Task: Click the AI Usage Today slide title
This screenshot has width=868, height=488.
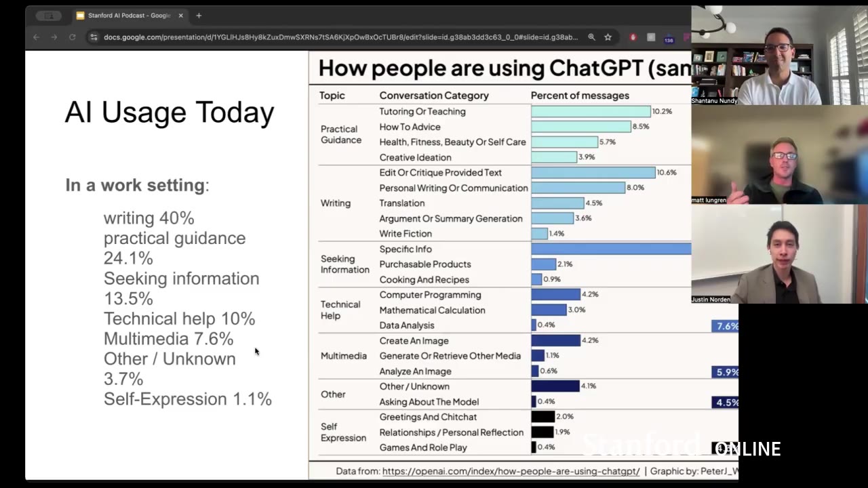Action: pyautogui.click(x=170, y=113)
